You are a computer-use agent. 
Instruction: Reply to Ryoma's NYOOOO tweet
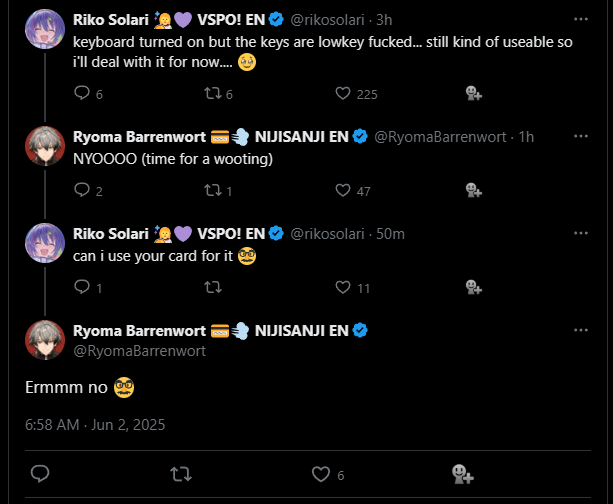coord(83,191)
